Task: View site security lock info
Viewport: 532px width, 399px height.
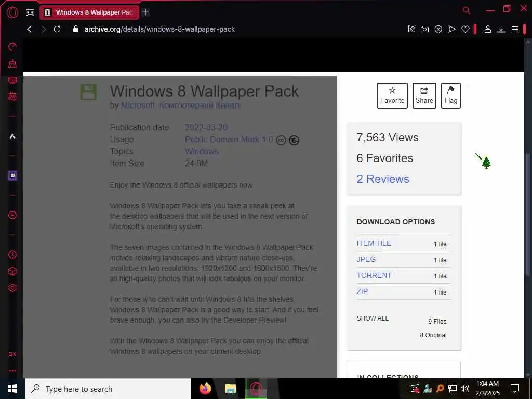Action: (x=76, y=29)
